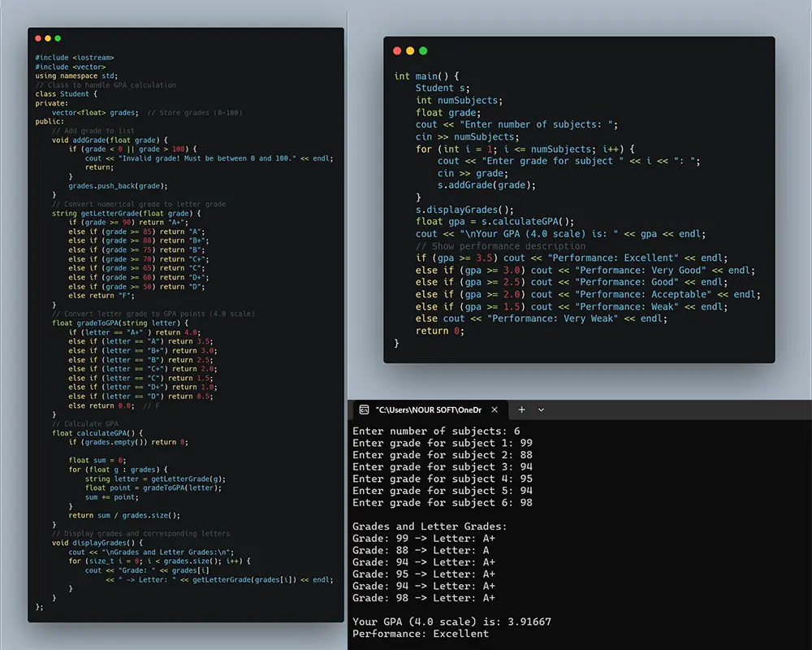This screenshot has height=650, width=812.
Task: Click the 'grades.push_back(grade);' line
Action: tap(118, 185)
